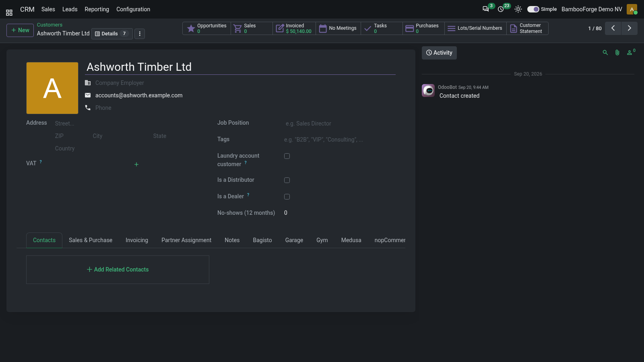Screen dimensions: 644x362
Task: Open the BambooForge Demo NV company switcher
Action: tap(592, 9)
